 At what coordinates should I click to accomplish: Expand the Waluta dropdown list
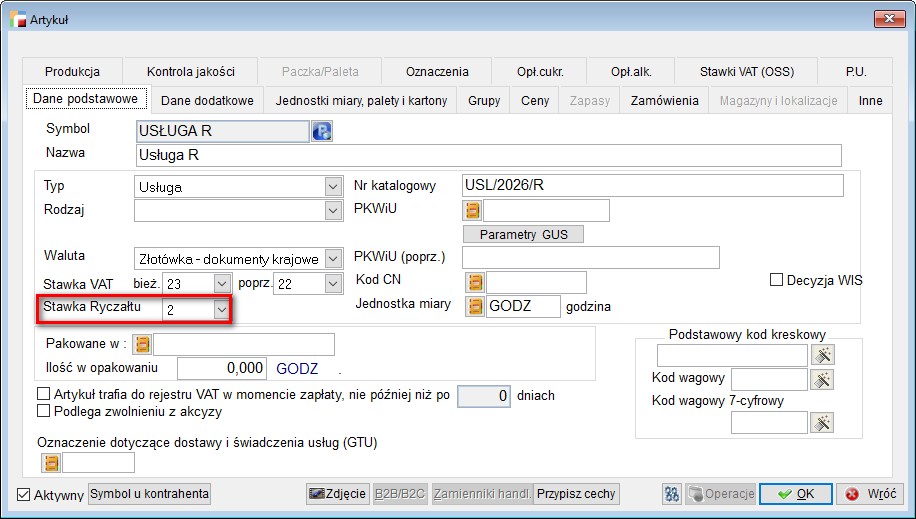[x=333, y=259]
